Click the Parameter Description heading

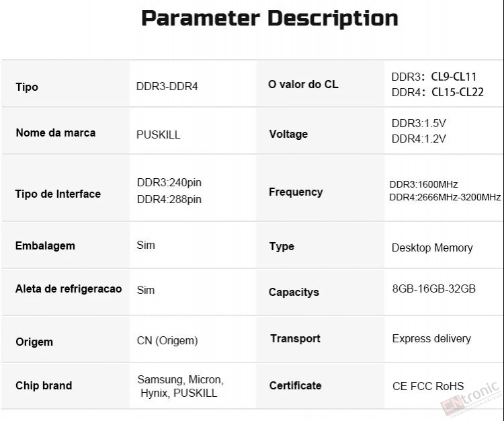pos(269,18)
